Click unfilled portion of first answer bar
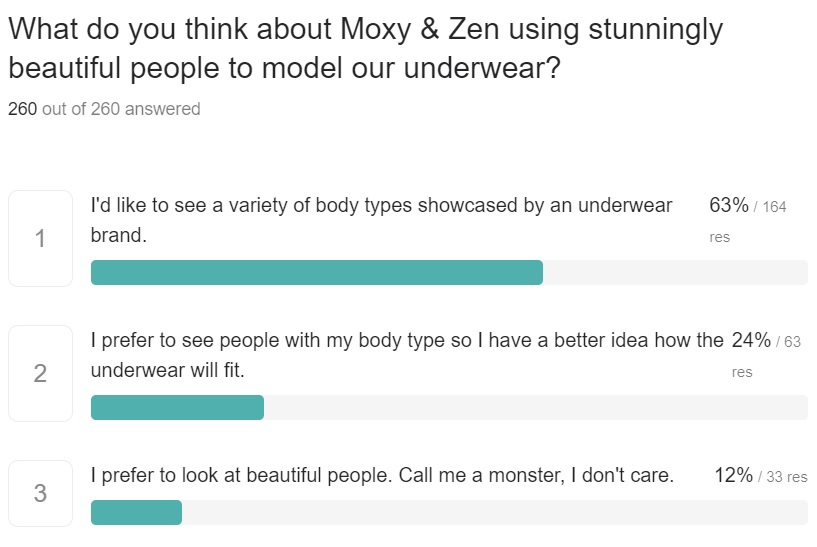817x547 pixels. tap(675, 272)
